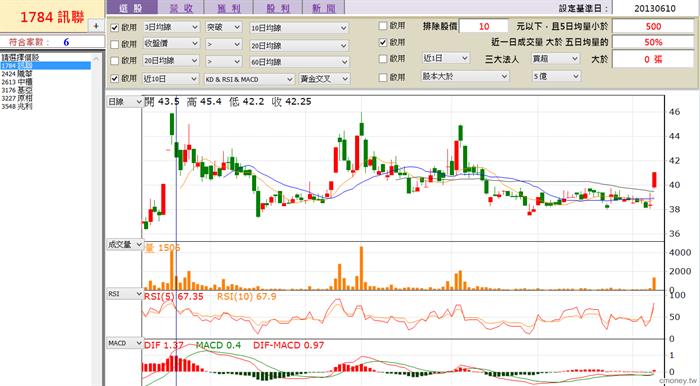Uncheck 啟用 for 近一日成交量 condition

[383, 42]
